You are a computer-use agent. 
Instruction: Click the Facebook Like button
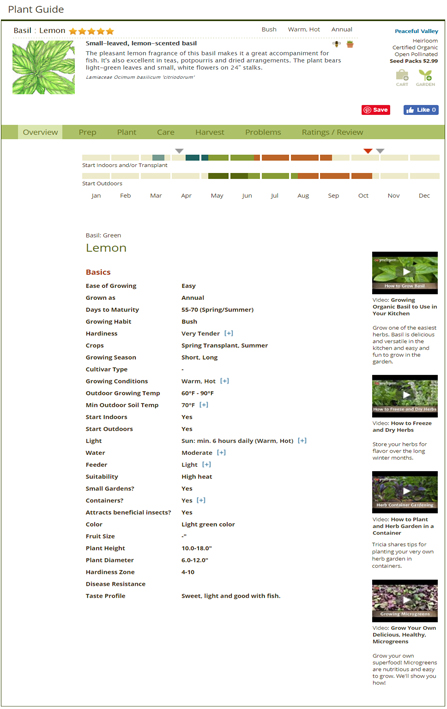click(x=421, y=110)
